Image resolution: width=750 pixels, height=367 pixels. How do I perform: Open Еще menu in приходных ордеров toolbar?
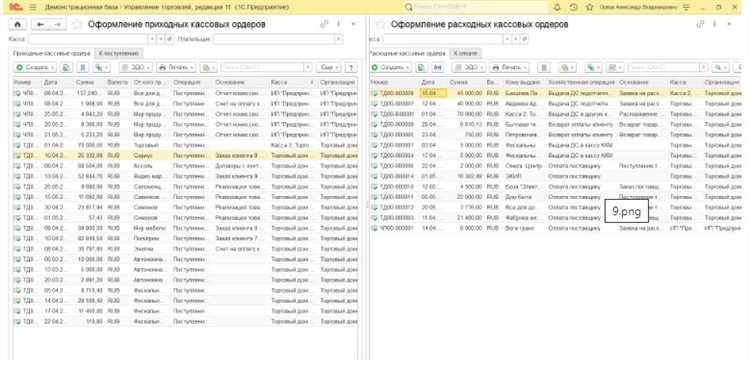coord(329,67)
